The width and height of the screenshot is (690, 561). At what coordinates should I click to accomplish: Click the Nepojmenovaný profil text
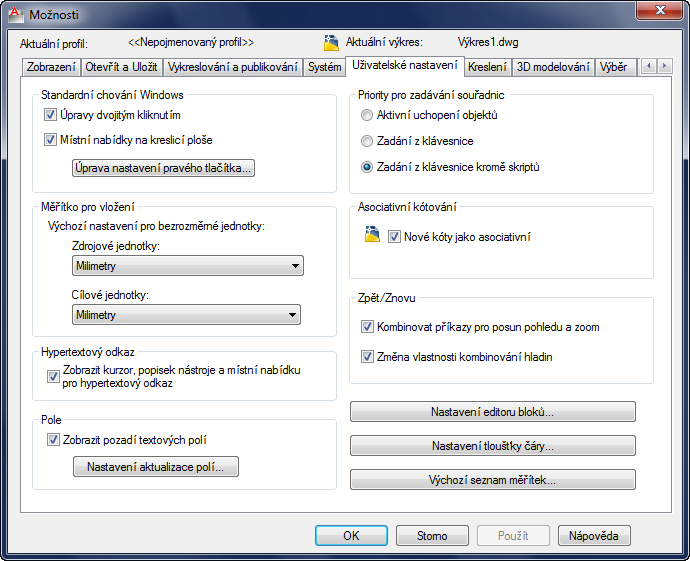[x=191, y=42]
